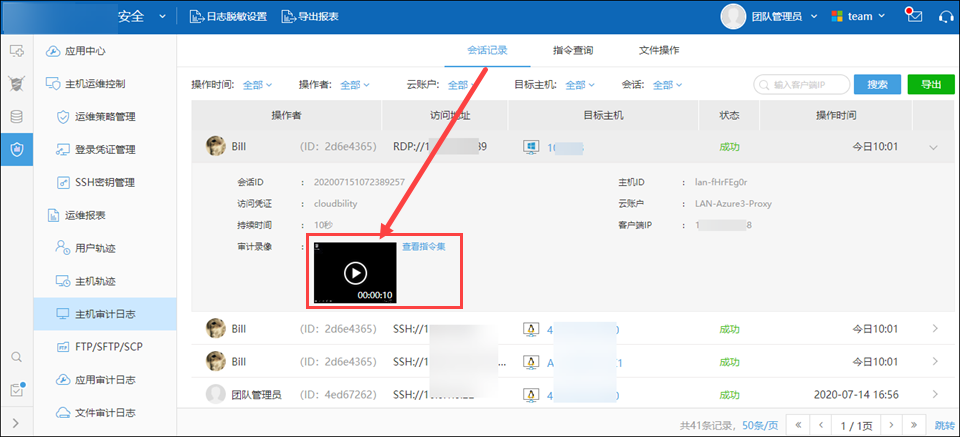This screenshot has height=438, width=960.
Task: Play the audit recording video
Action: (x=355, y=273)
